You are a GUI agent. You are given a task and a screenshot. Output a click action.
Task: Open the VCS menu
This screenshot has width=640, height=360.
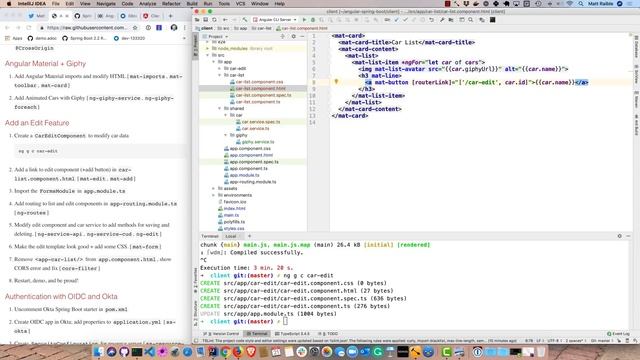coord(240,4)
